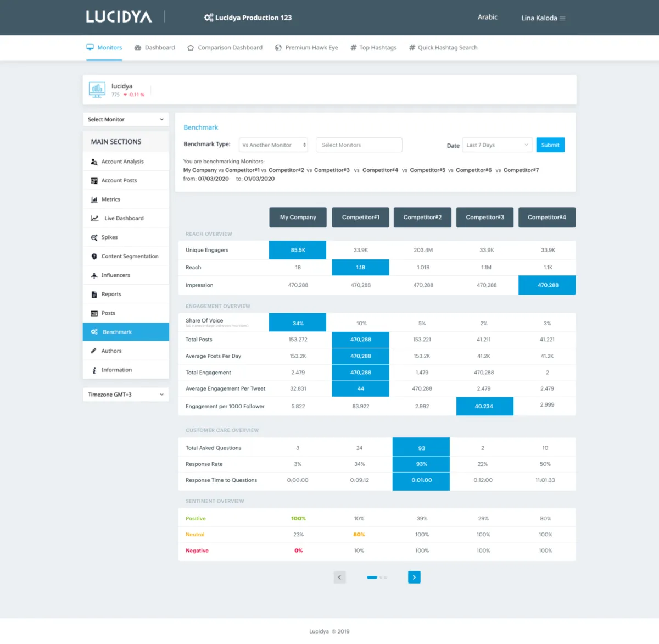Viewport: 659px width, 644px height.
Task: Open the Top Hashtags tab
Action: point(374,48)
